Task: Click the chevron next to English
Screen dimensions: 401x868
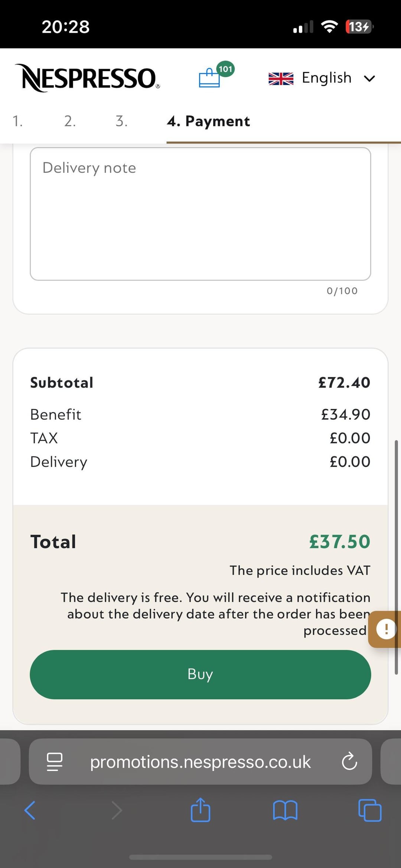Action: coord(369,79)
